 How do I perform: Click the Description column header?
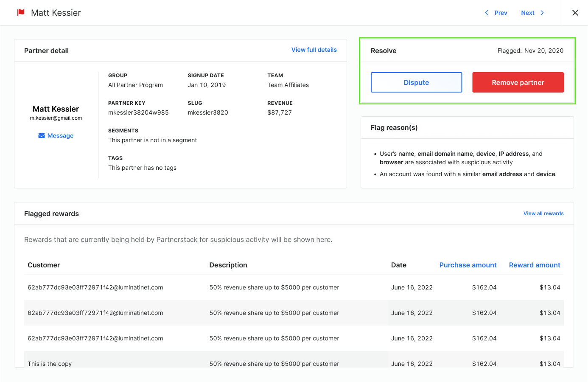pyautogui.click(x=228, y=265)
